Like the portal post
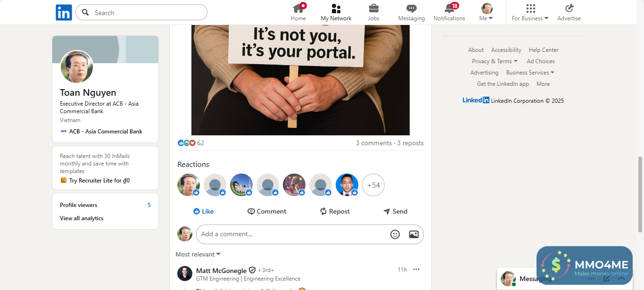The image size is (644, 290). 203,211
